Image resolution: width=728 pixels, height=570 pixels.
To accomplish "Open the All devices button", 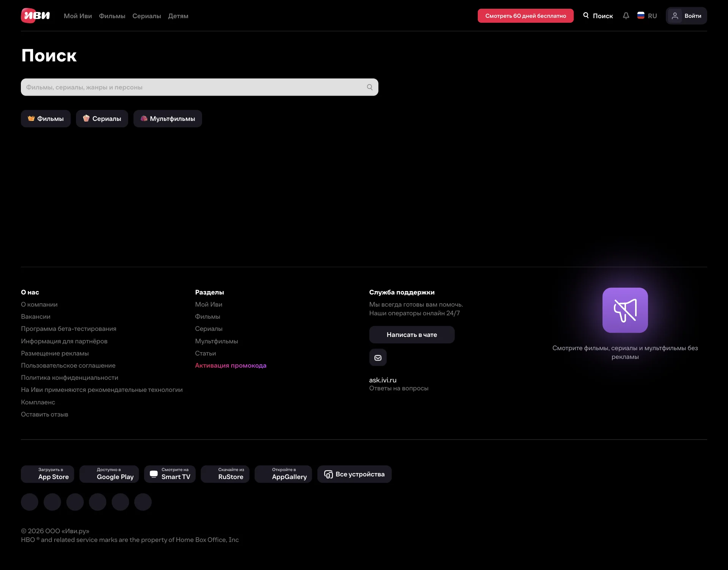I will tap(354, 474).
